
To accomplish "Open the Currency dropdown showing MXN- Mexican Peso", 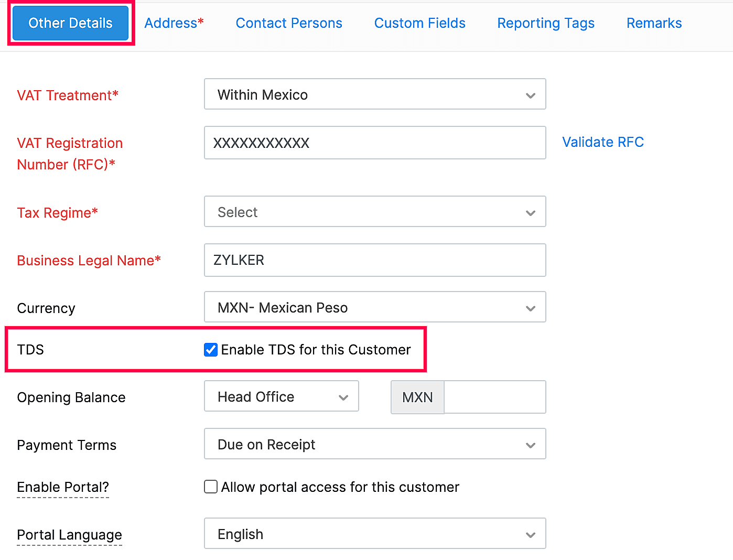I will [530, 307].
